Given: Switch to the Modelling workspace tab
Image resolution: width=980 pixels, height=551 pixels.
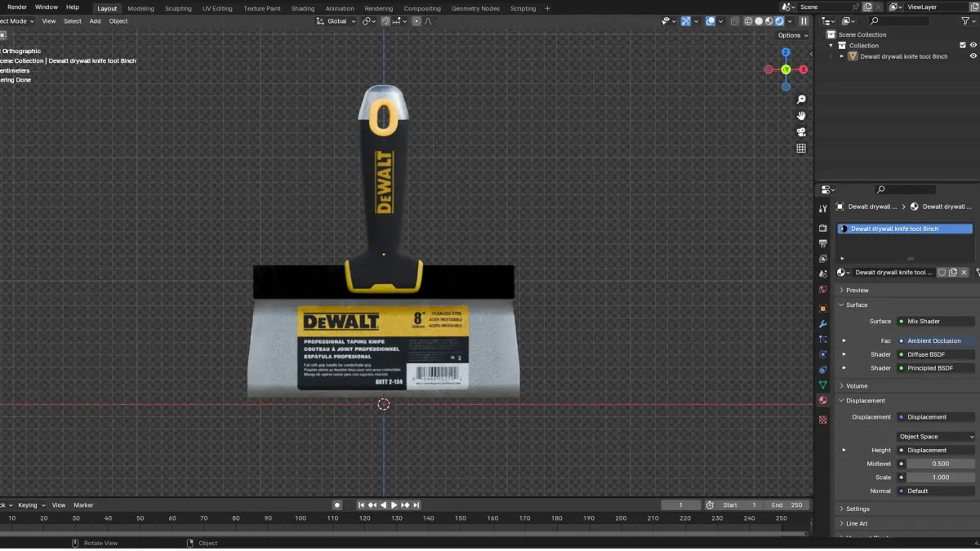Looking at the screenshot, I should point(140,8).
